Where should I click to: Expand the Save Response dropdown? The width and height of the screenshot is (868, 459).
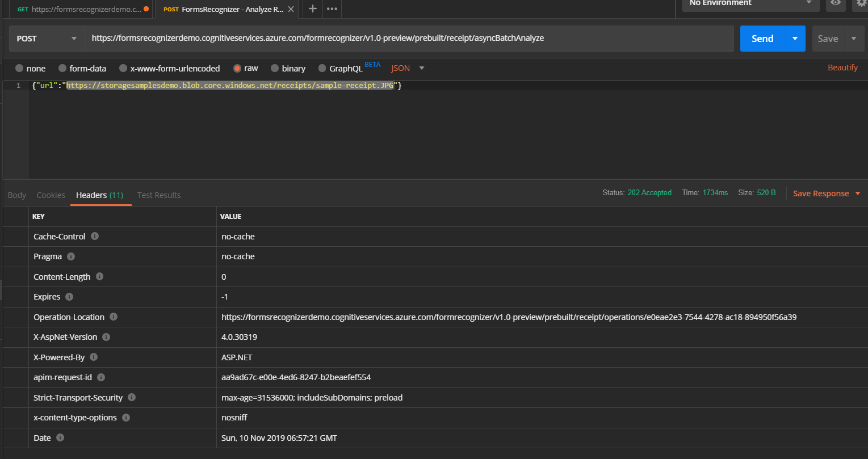(x=857, y=193)
